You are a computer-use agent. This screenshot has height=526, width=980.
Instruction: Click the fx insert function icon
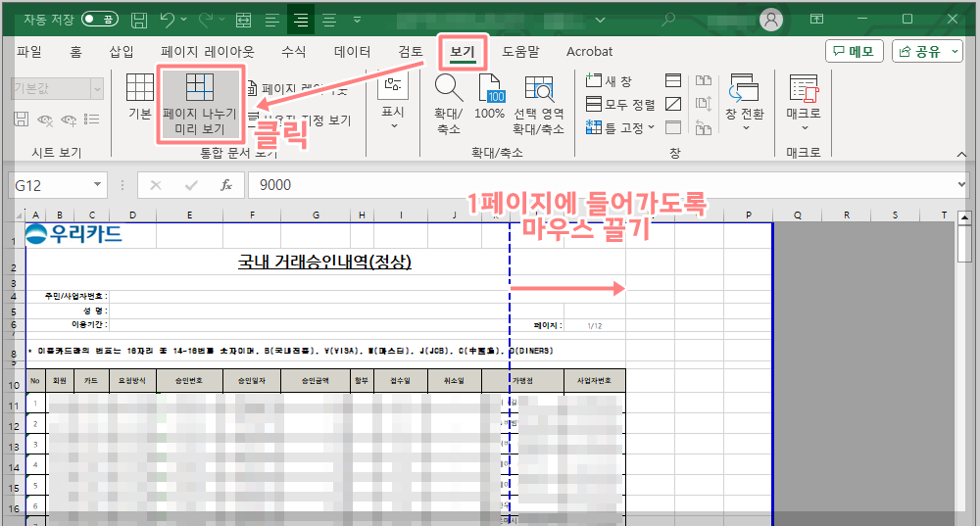click(226, 185)
